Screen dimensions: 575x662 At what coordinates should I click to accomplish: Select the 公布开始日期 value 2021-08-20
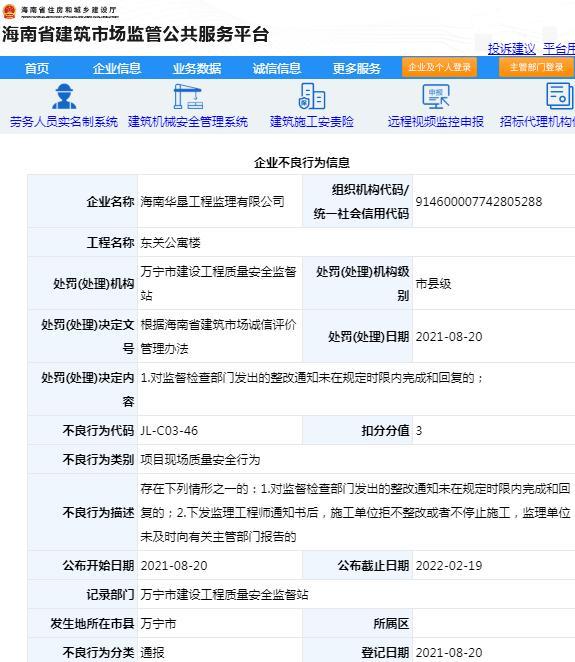(x=174, y=565)
